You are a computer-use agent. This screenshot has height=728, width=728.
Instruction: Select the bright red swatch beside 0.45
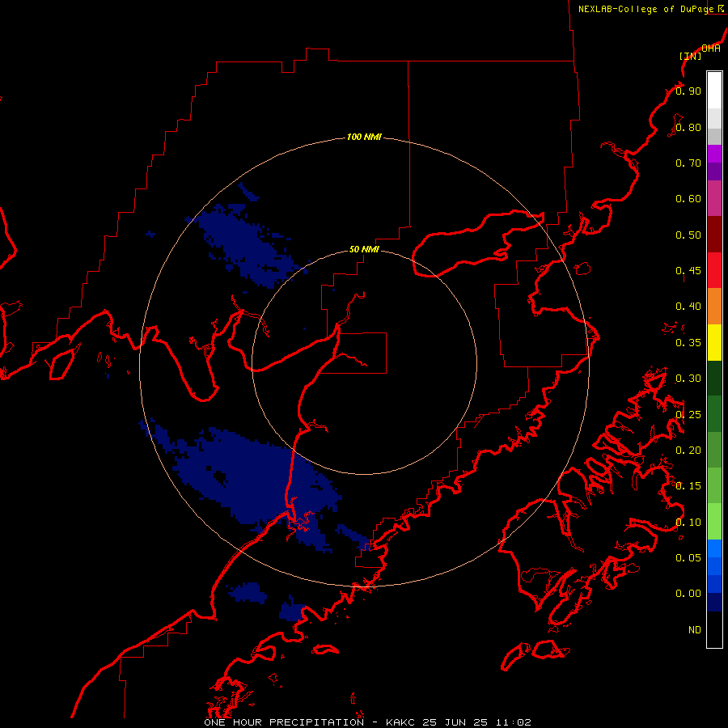tap(714, 270)
